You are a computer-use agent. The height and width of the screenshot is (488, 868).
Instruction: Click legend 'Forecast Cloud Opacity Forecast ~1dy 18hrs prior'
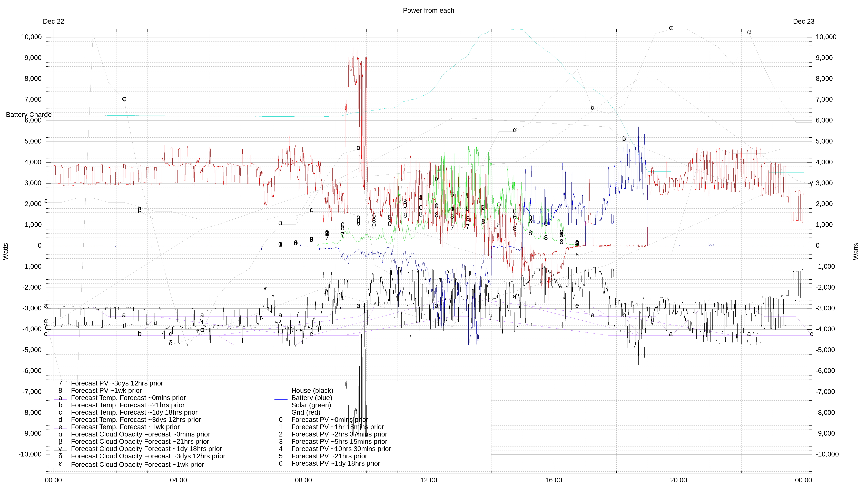coord(146,449)
